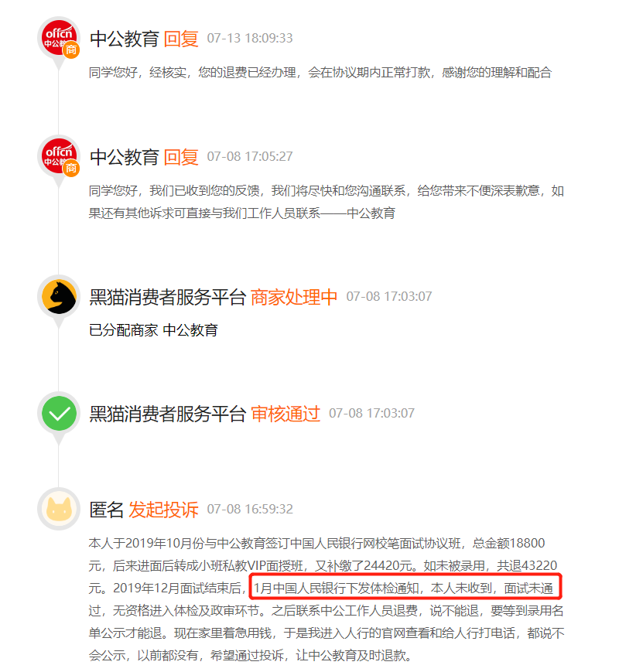Click the 07-13 18:09:33 timestamp
This screenshot has width=619, height=672.
250,38
